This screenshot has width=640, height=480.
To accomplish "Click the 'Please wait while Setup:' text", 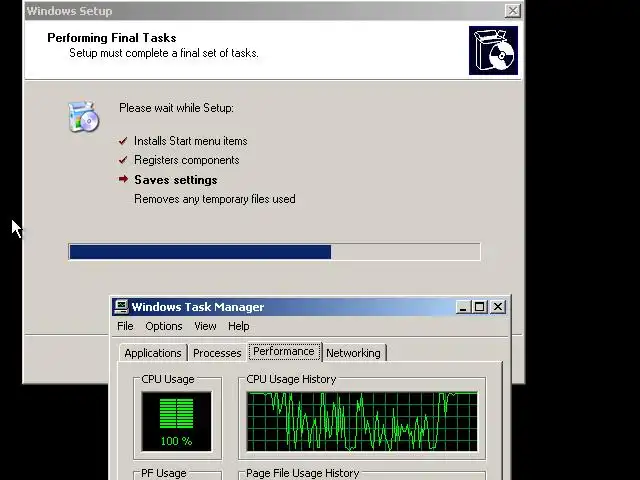I will [176, 108].
